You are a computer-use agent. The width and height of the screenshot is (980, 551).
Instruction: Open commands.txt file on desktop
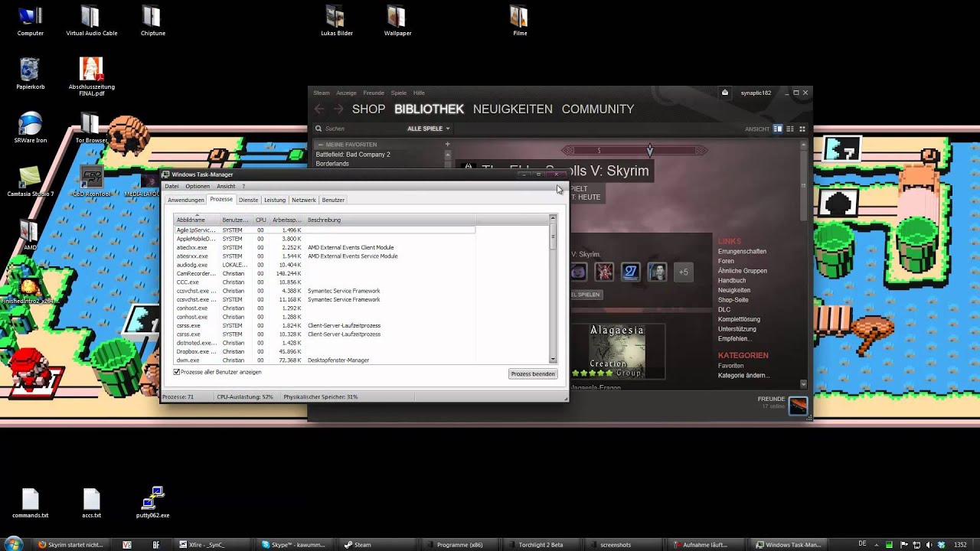tap(31, 499)
